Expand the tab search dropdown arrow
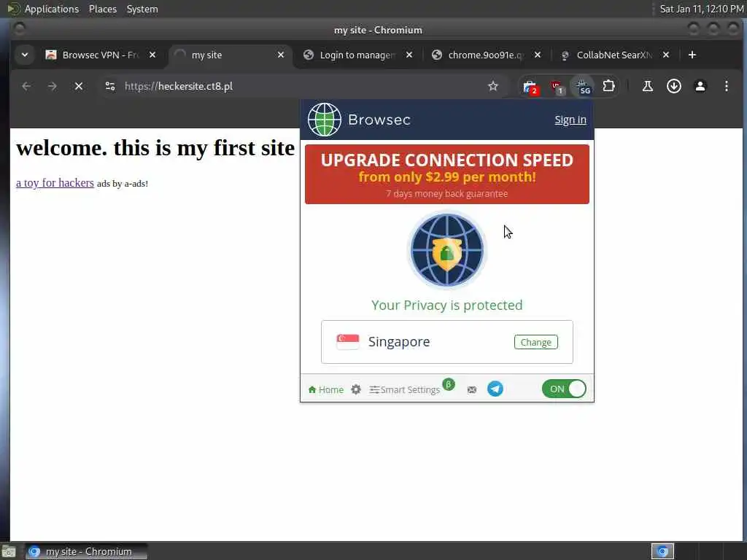 25,55
